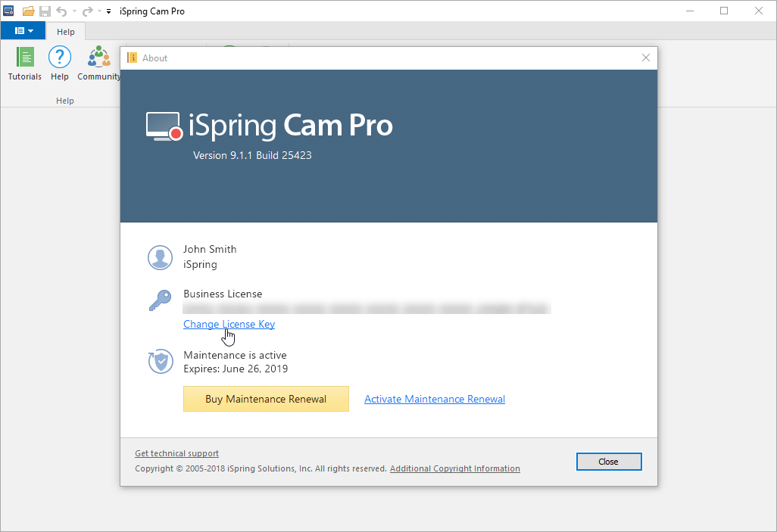The image size is (777, 532).
Task: Open the Get technical support link
Action: (x=176, y=453)
